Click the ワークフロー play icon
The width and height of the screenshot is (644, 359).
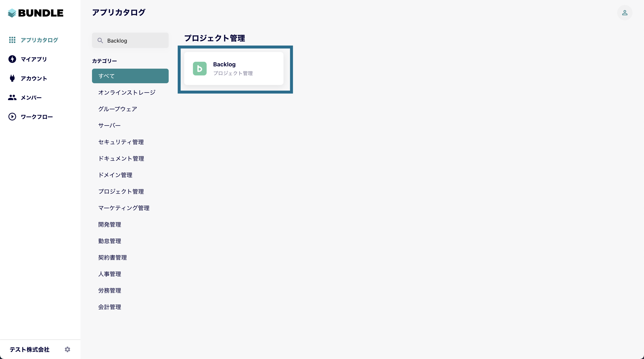[x=12, y=117]
